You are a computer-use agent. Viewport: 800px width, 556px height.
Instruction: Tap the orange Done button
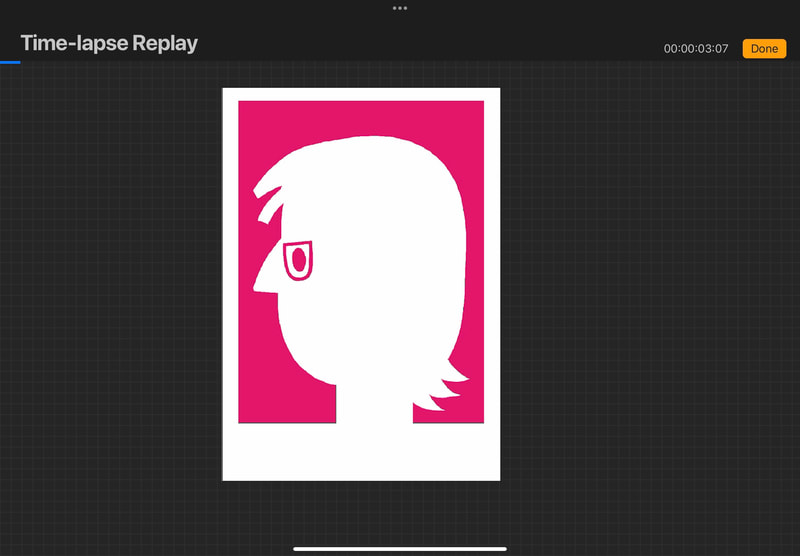click(x=764, y=49)
